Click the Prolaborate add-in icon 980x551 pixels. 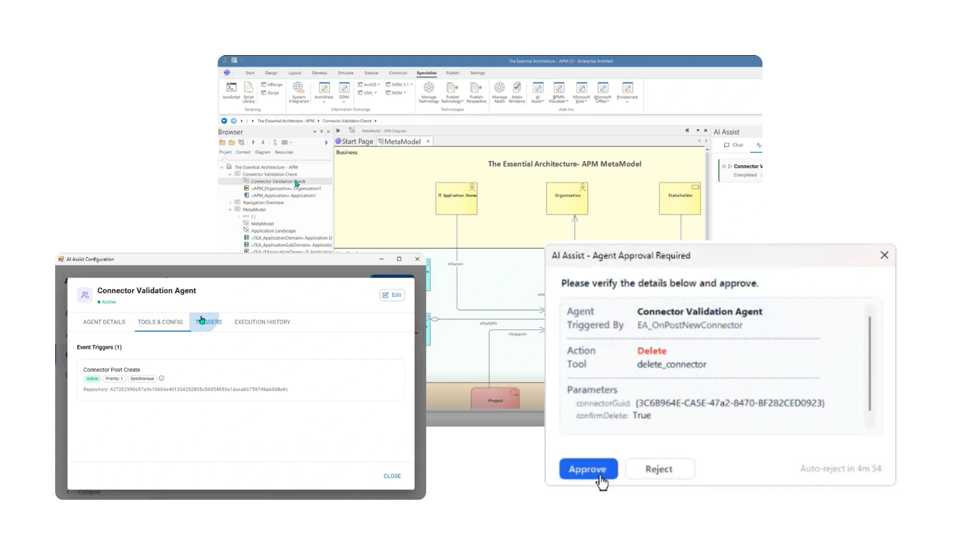627,88
